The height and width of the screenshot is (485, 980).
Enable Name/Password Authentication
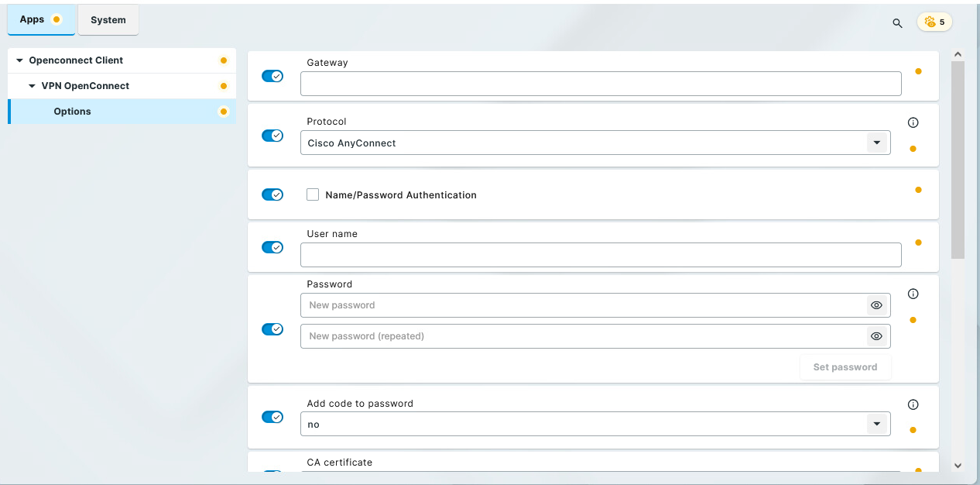pos(313,194)
